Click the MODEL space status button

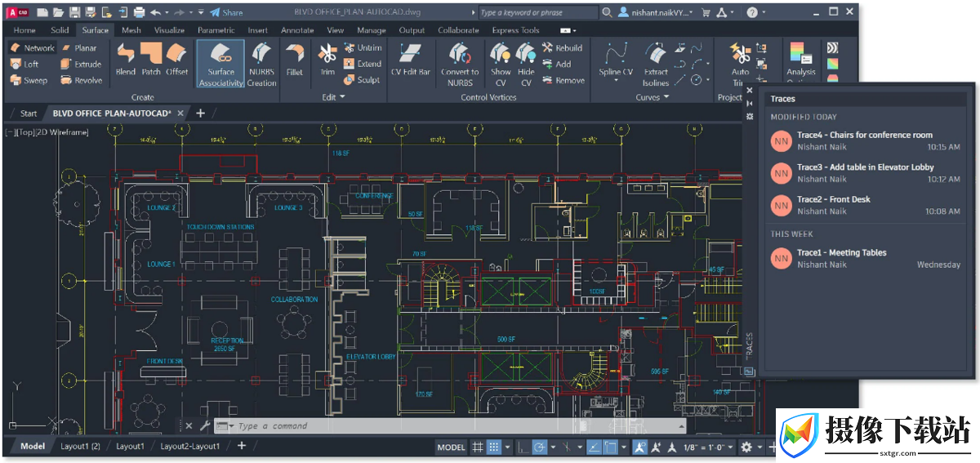pyautogui.click(x=451, y=447)
